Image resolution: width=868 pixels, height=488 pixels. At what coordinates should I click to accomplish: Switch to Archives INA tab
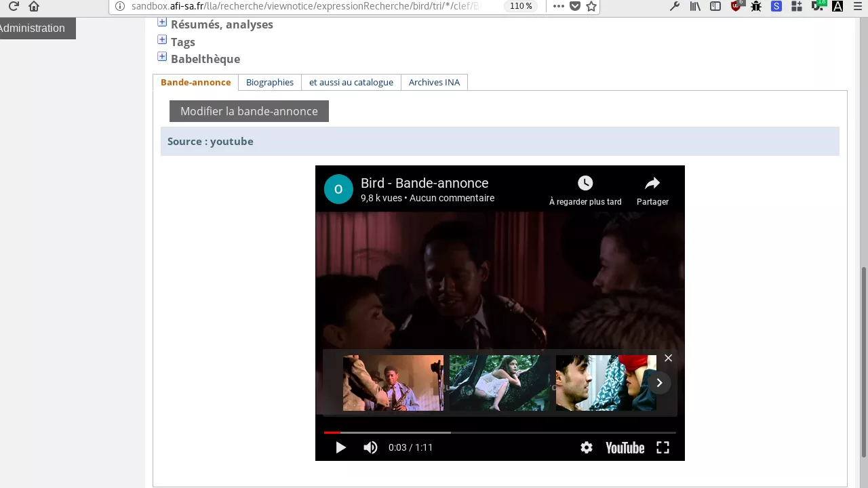434,82
